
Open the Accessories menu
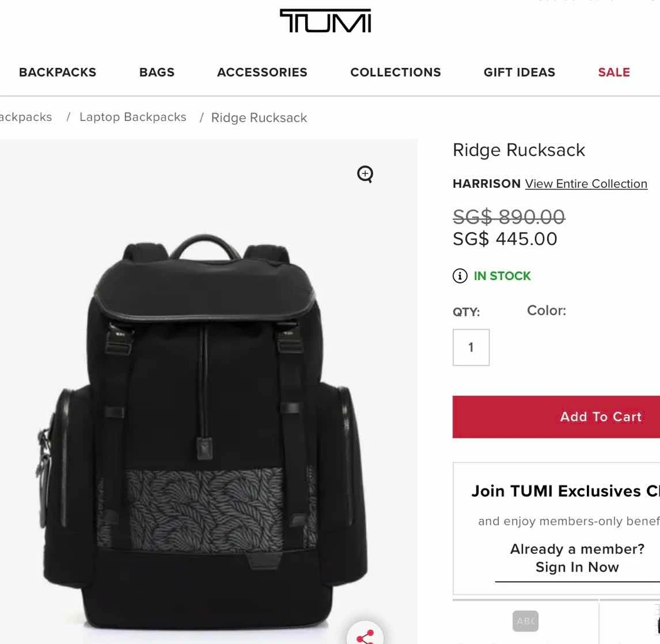(x=262, y=73)
